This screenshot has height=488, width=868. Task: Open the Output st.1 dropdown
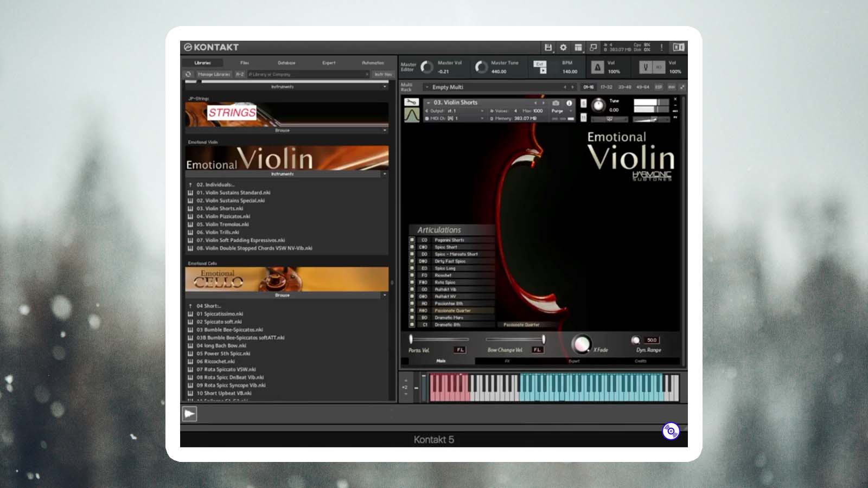point(482,111)
